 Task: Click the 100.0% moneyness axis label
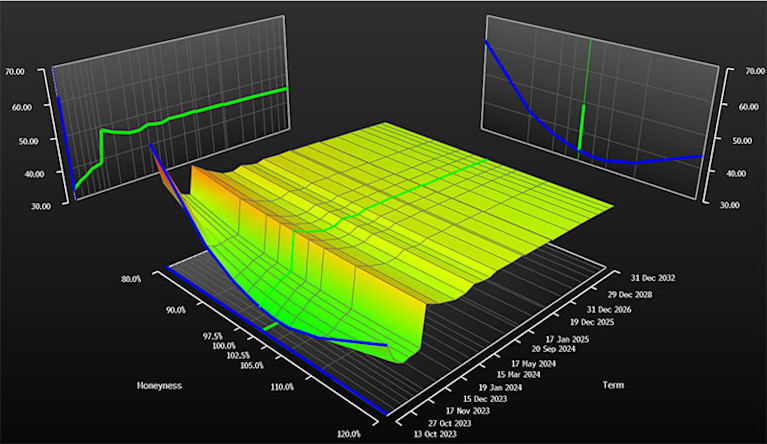pyautogui.click(x=224, y=346)
